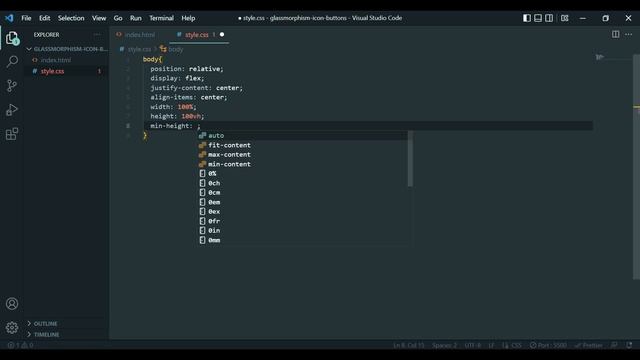Open the Manage settings gear
Viewport: 640px width, 360px height.
[12, 327]
